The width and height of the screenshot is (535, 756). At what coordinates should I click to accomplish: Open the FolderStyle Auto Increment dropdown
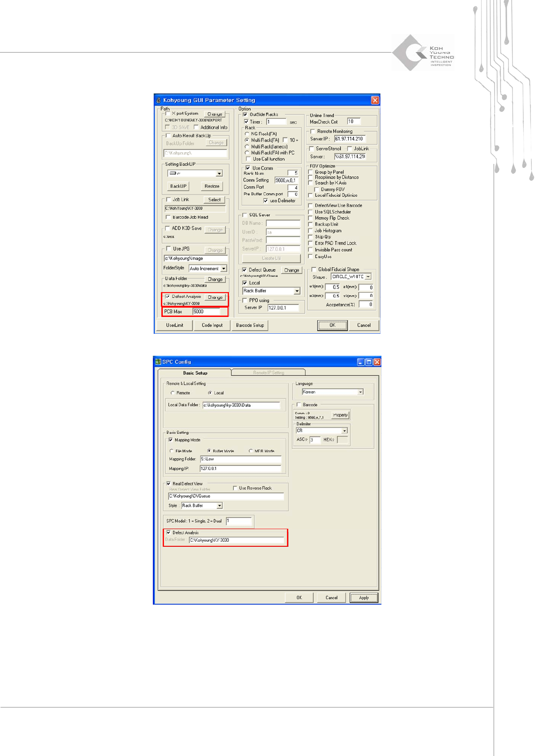[x=223, y=269]
